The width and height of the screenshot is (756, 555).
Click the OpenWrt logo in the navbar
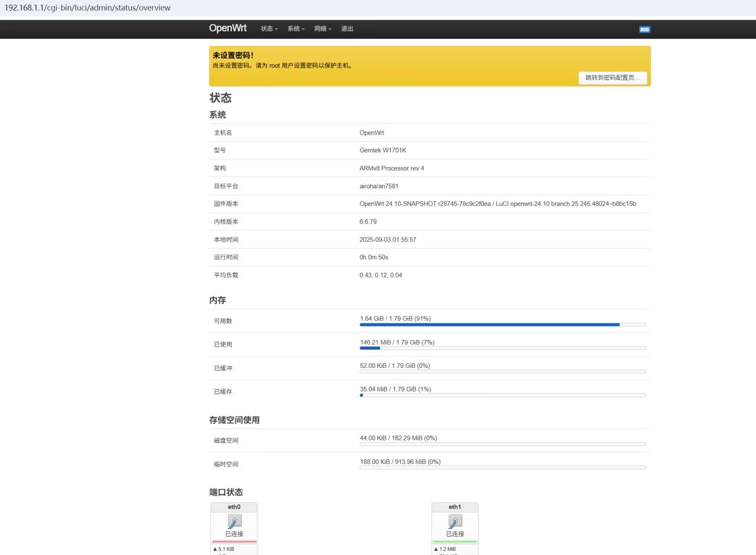(227, 28)
